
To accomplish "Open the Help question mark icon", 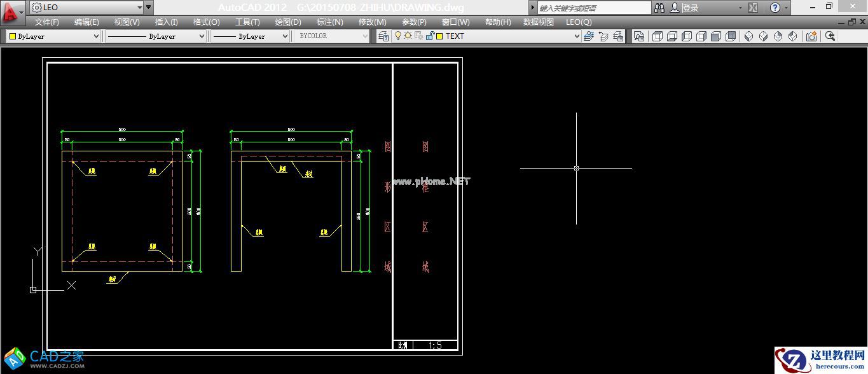I will coord(775,8).
